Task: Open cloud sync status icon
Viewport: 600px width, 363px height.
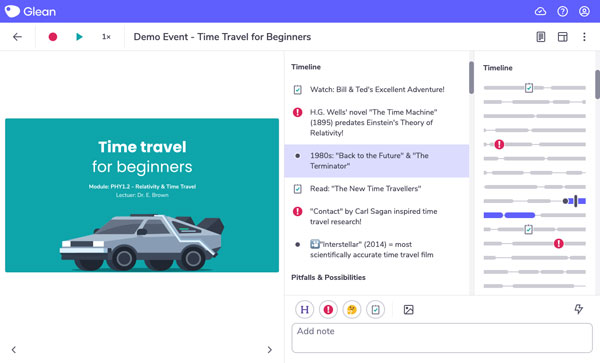Action: [540, 11]
